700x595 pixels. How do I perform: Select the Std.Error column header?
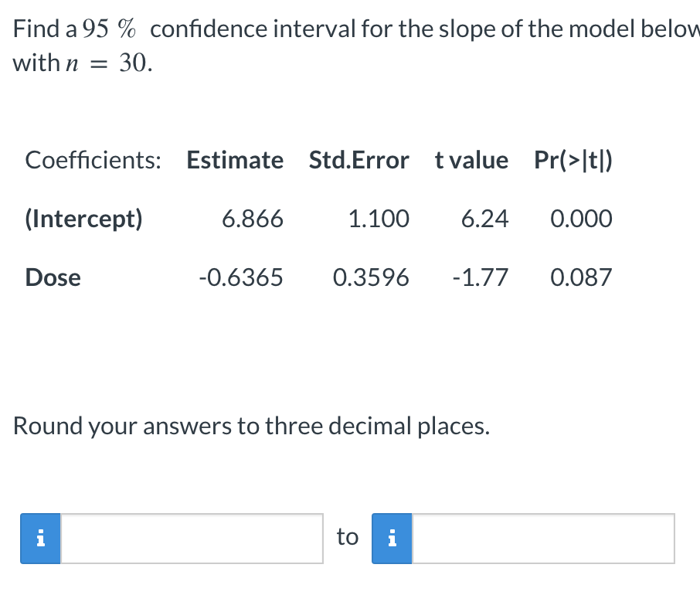pyautogui.click(x=358, y=160)
